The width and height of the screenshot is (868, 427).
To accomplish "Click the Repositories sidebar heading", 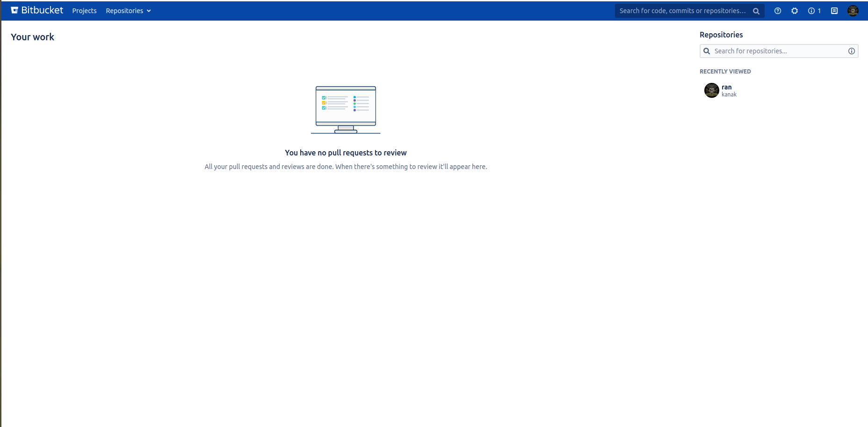I will click(x=721, y=35).
